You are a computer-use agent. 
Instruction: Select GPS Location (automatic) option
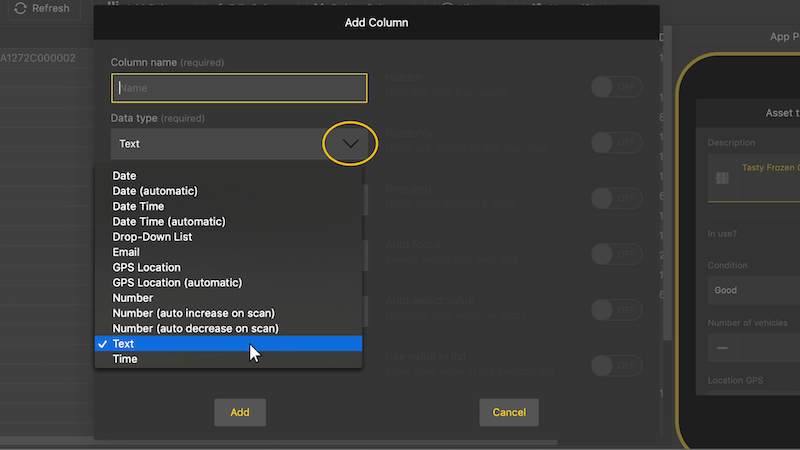177,283
